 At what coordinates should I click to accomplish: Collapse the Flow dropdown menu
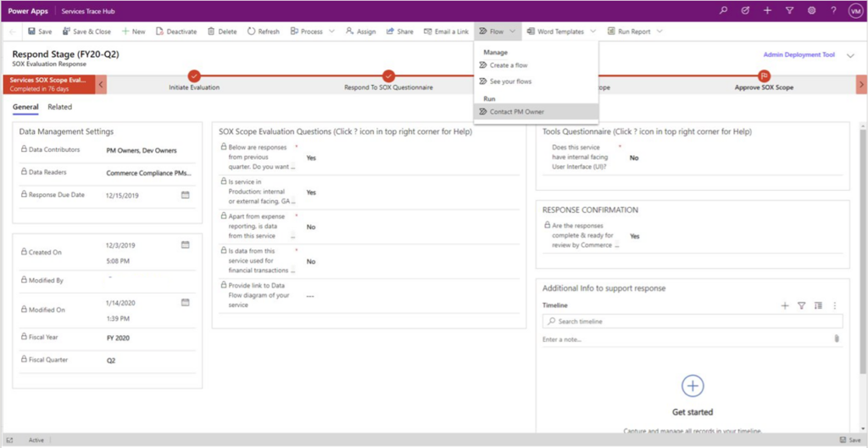tap(497, 31)
